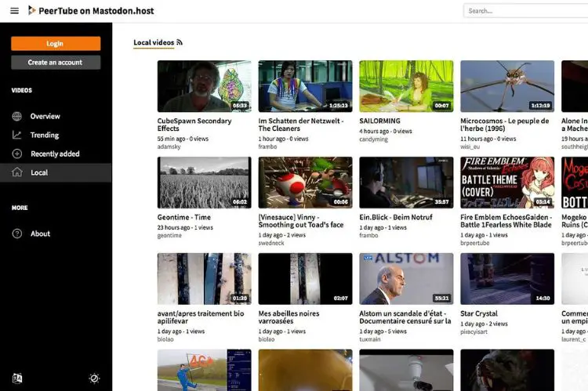588x391 pixels.
Task: Click title Alstom un scandale d'état
Action: tap(405, 317)
